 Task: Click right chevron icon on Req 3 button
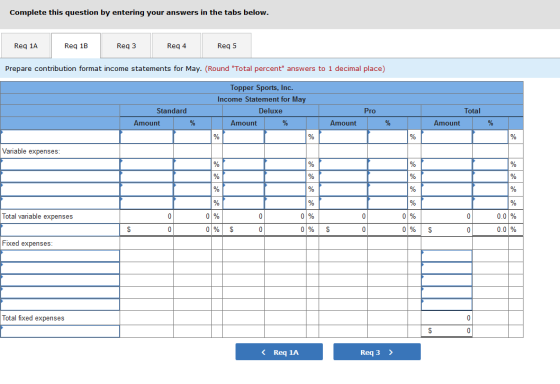point(391,352)
